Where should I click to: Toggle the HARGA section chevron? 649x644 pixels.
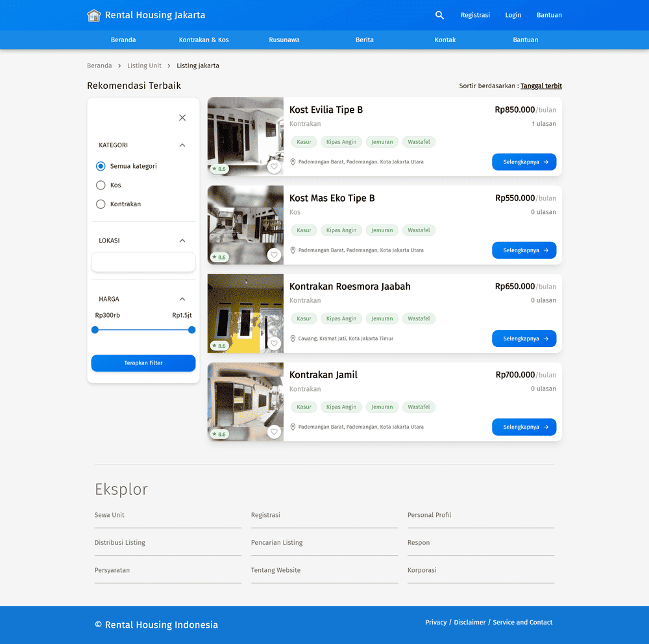coord(182,299)
